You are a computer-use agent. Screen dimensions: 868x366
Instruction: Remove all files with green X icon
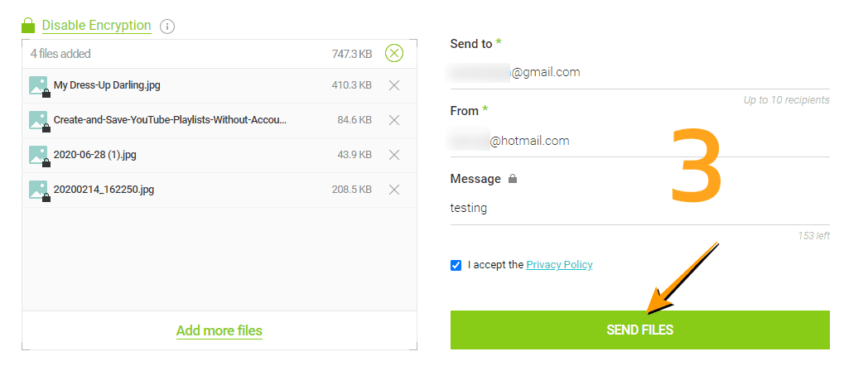tap(395, 54)
